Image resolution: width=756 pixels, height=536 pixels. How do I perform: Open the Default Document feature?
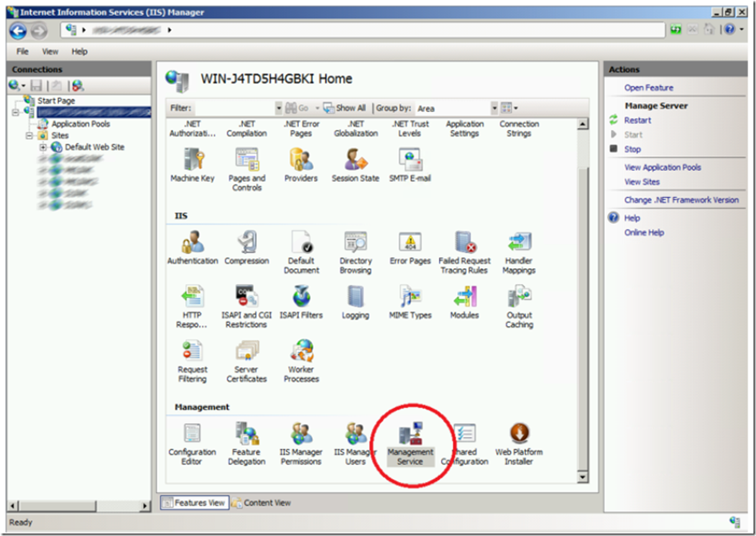tap(301, 252)
